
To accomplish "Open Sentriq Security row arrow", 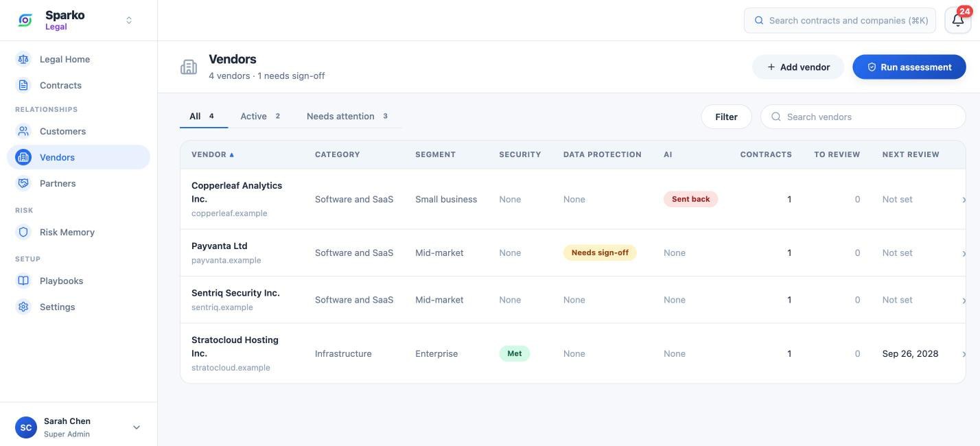I will 964,301.
